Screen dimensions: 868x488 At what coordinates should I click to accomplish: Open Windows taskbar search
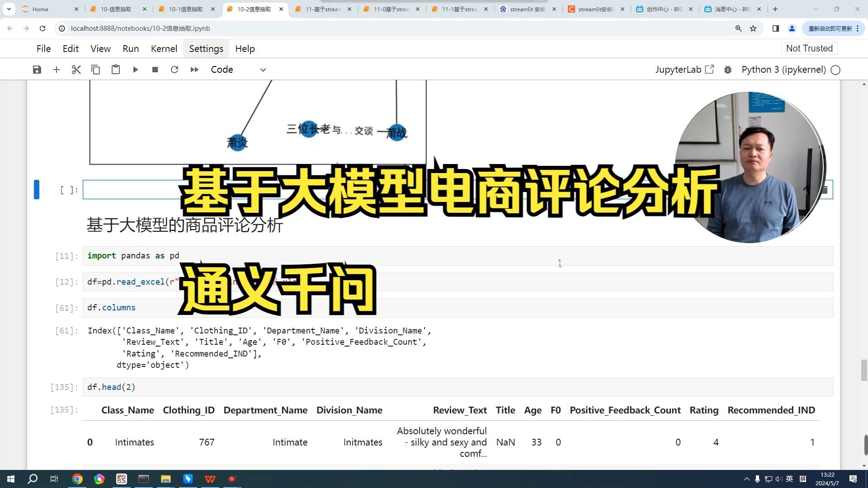click(x=33, y=479)
